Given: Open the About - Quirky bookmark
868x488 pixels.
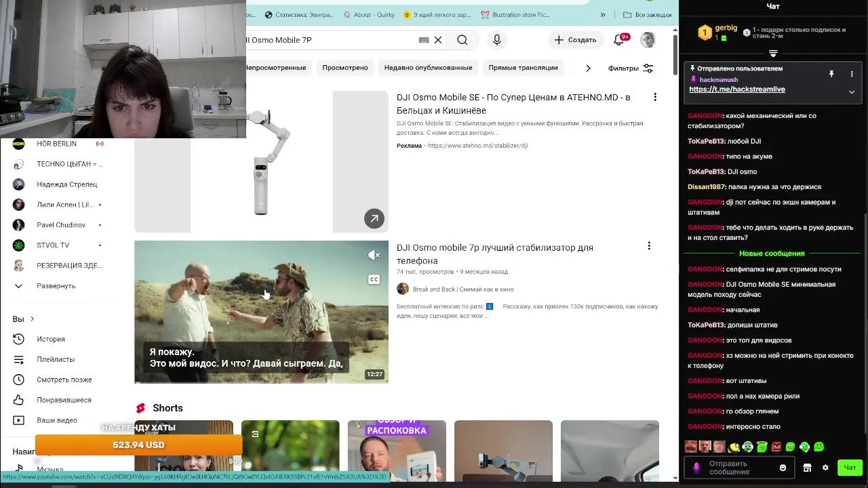Looking at the screenshot, I should (x=368, y=15).
